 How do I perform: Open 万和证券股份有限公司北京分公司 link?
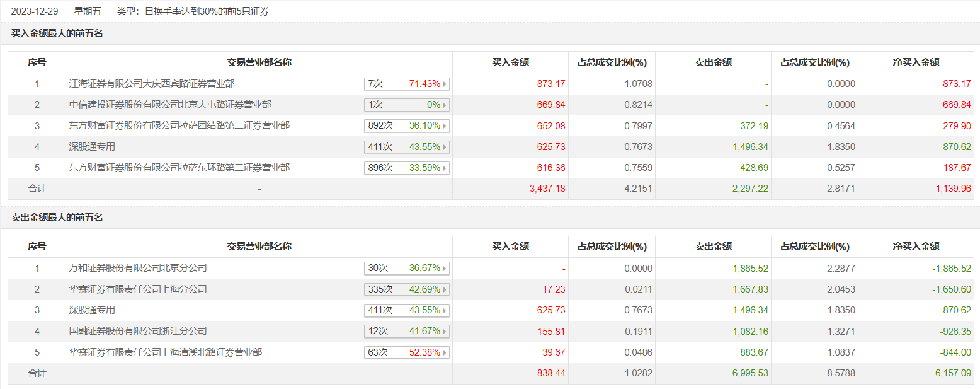point(137,269)
